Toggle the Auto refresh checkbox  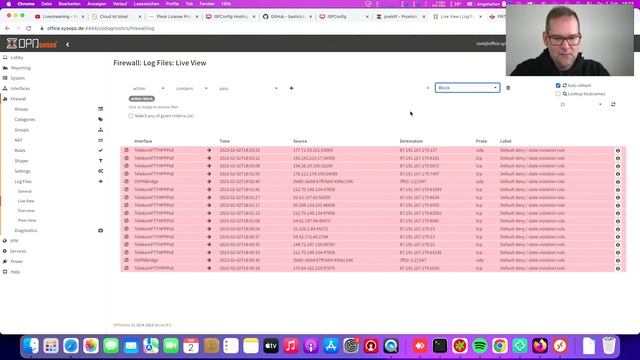(x=558, y=86)
